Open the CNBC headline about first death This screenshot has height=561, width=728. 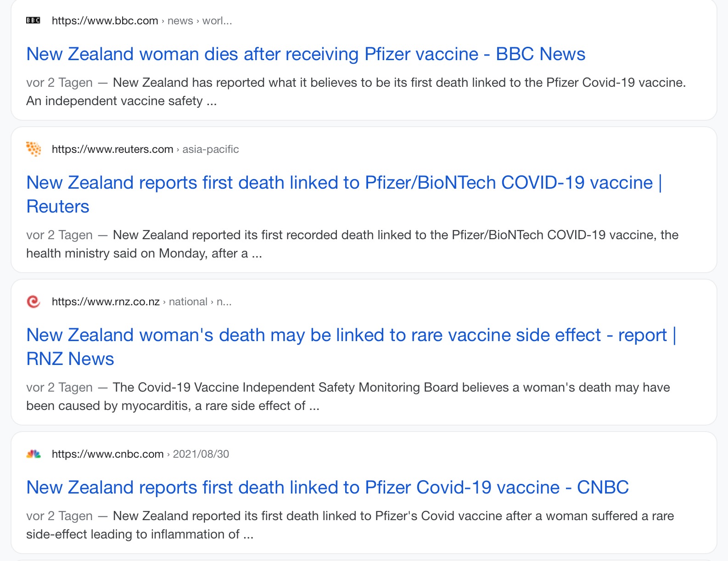pos(327,488)
